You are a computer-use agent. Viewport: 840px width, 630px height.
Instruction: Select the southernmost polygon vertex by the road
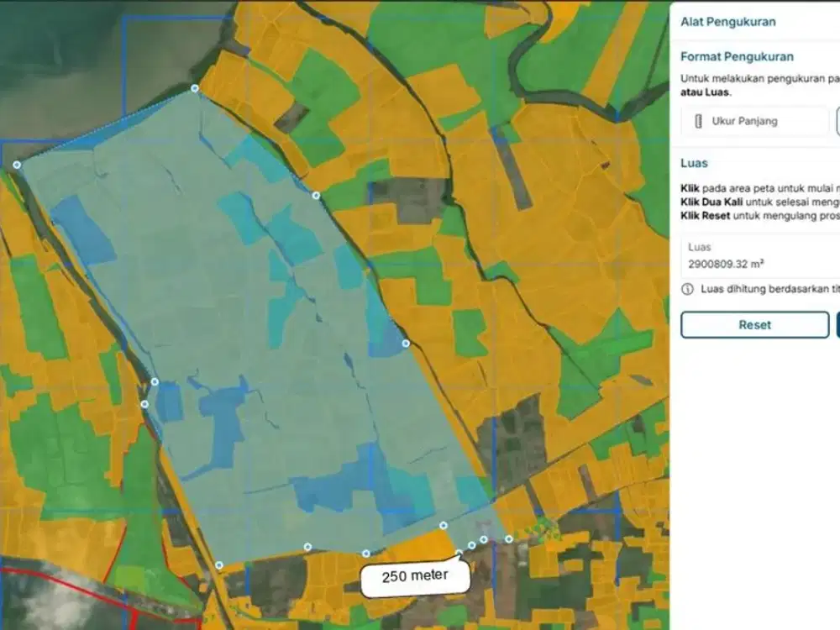pos(219,565)
